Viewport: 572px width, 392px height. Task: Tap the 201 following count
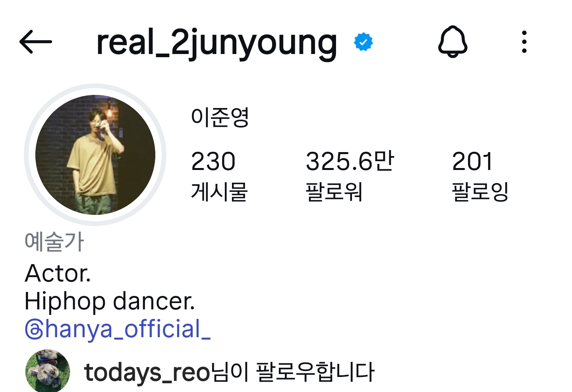tap(472, 161)
